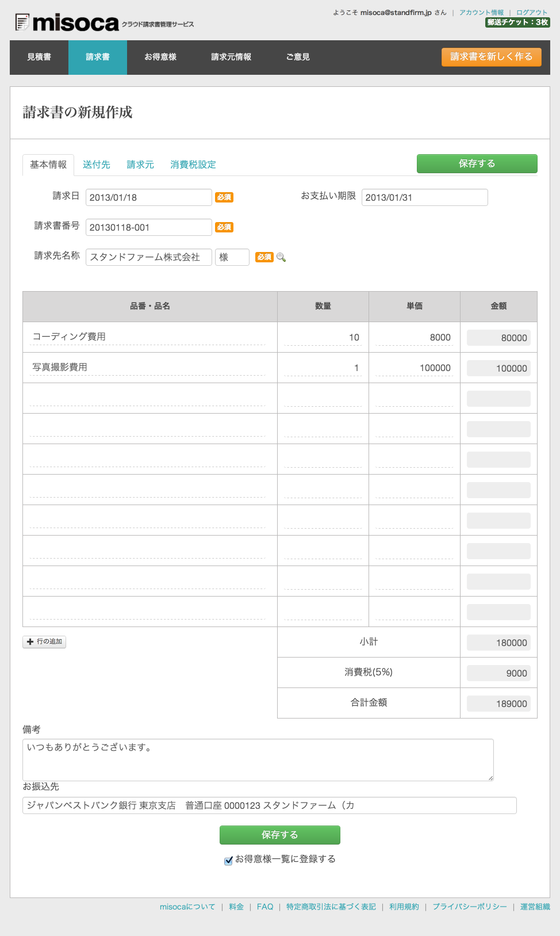Focus the 請求書番号 field
This screenshot has height=936, width=560.
coord(149,227)
